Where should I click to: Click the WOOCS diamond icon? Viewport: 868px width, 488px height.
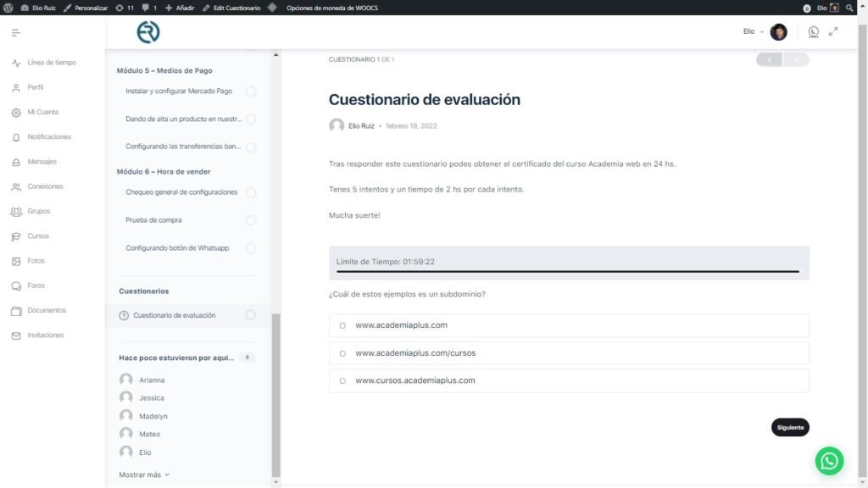click(x=272, y=8)
